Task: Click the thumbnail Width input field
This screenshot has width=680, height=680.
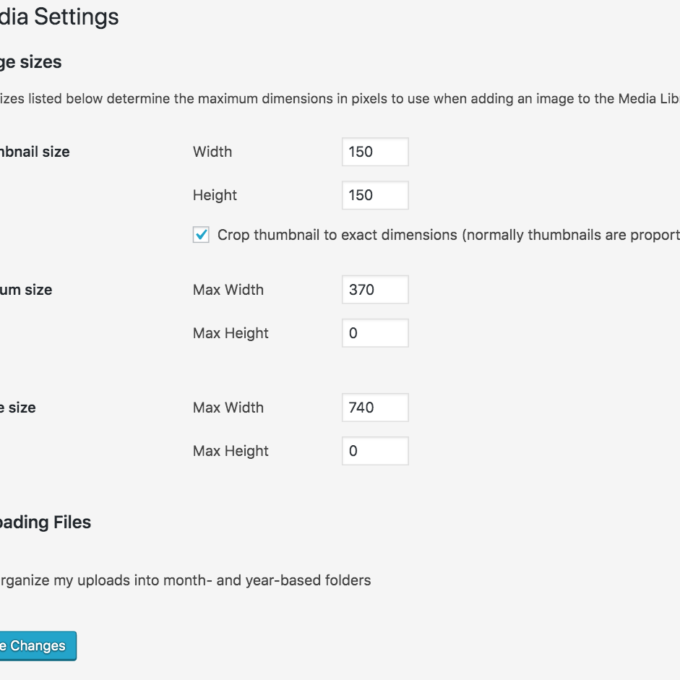Action: pyautogui.click(x=374, y=152)
